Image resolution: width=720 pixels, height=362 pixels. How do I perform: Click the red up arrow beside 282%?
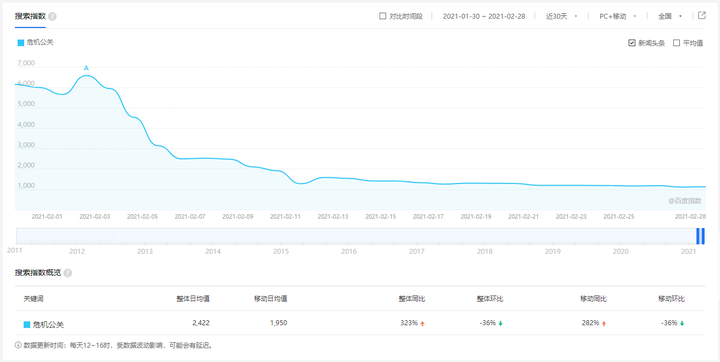click(x=604, y=323)
